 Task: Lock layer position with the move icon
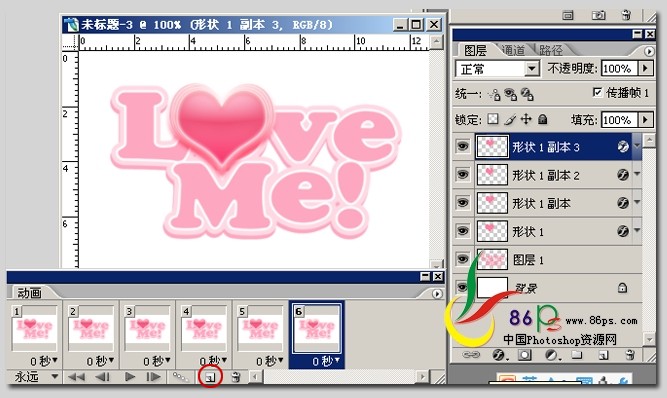[526, 119]
